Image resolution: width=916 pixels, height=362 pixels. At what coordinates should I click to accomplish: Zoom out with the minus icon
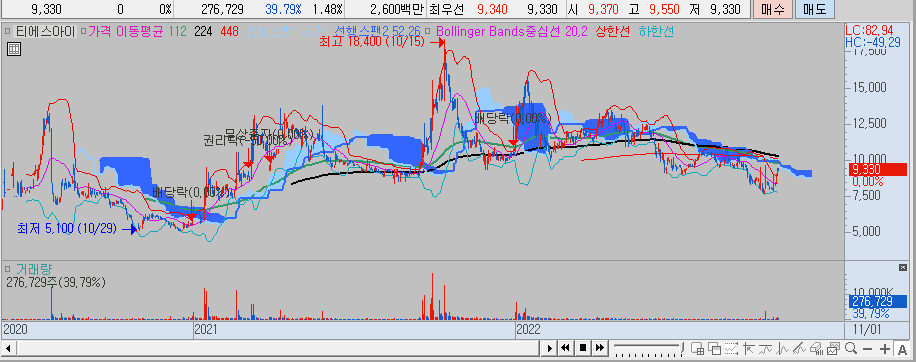point(868,349)
